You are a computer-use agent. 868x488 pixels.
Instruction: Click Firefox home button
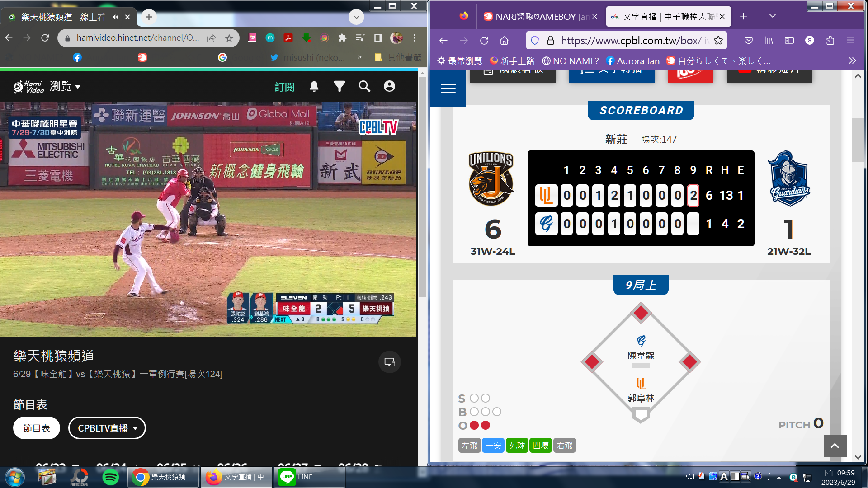504,41
